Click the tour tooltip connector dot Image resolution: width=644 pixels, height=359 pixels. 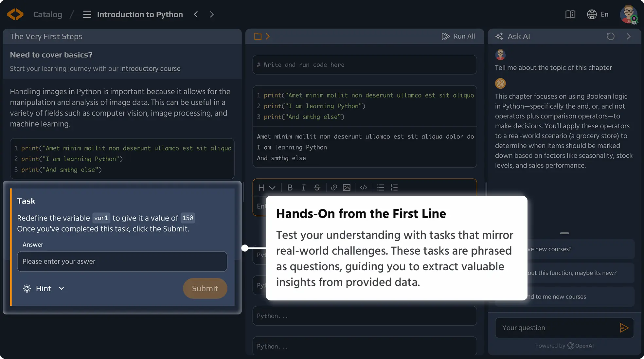point(245,248)
